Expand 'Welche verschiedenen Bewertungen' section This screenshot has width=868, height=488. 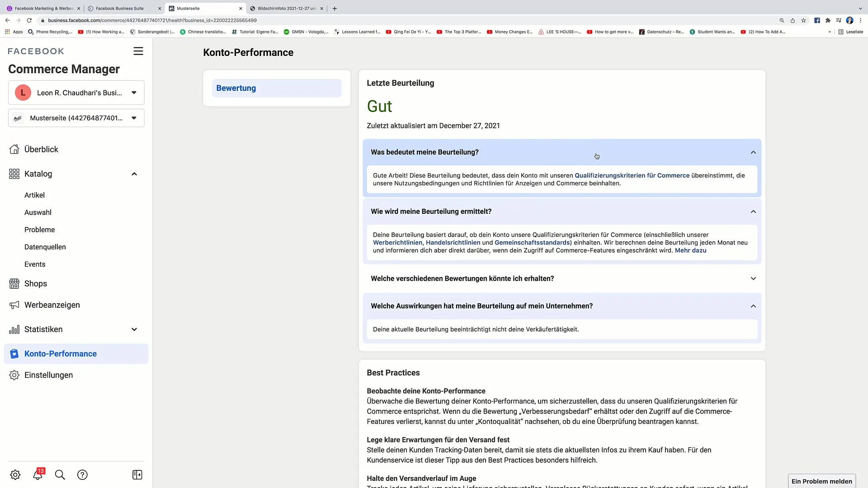tap(563, 278)
